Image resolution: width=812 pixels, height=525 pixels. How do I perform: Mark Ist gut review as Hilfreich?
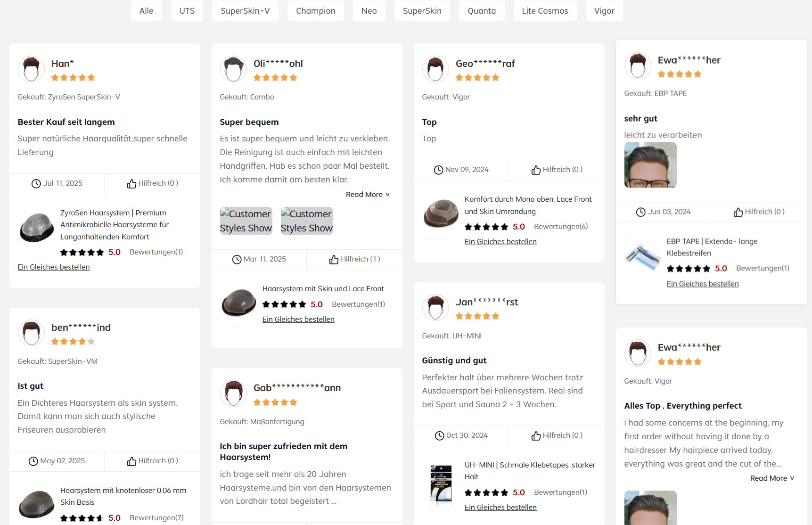coord(153,461)
